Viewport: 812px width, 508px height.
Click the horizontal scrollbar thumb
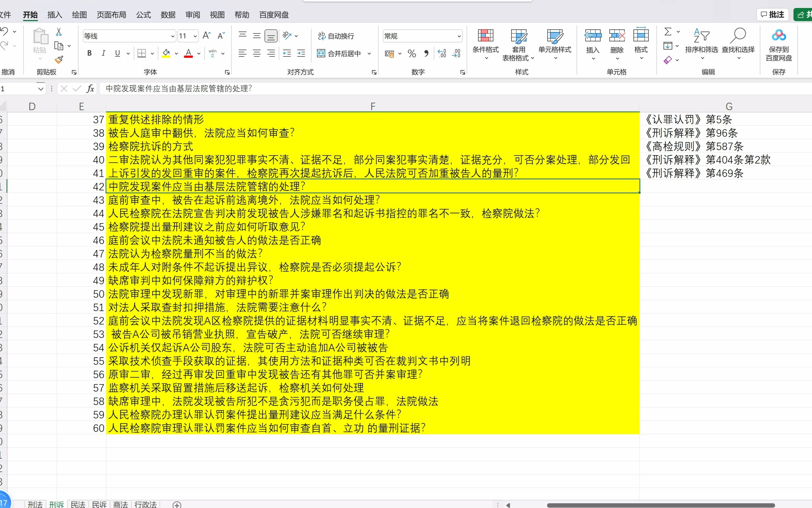[661, 505]
